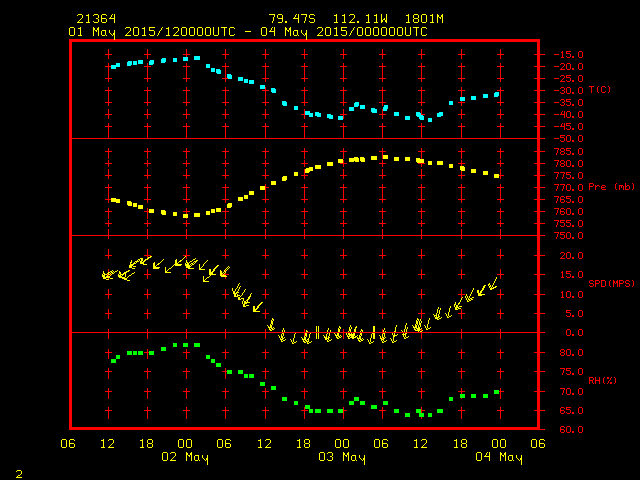
Task: Click the 780.0 pressure tick value
Action: pos(569,164)
